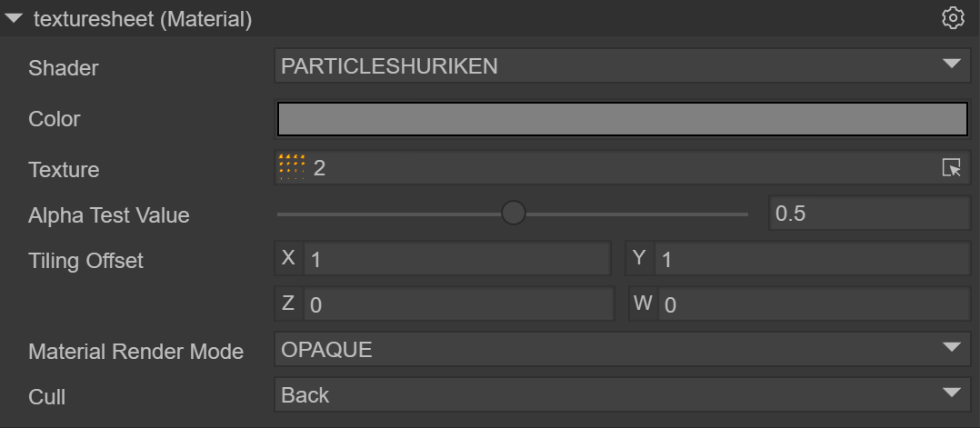This screenshot has width=980, height=428.
Task: Click the texturesheet (Material) header title
Action: [x=143, y=18]
